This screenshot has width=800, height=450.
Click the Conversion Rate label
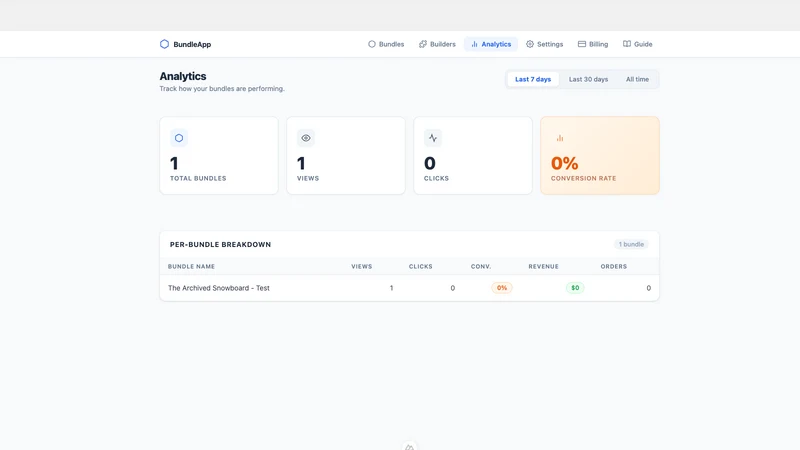click(583, 179)
